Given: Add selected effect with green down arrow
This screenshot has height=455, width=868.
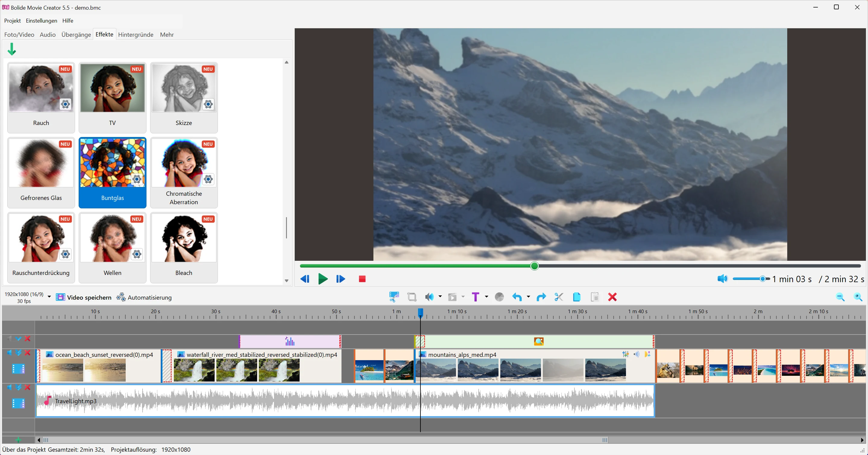Looking at the screenshot, I should coord(12,49).
